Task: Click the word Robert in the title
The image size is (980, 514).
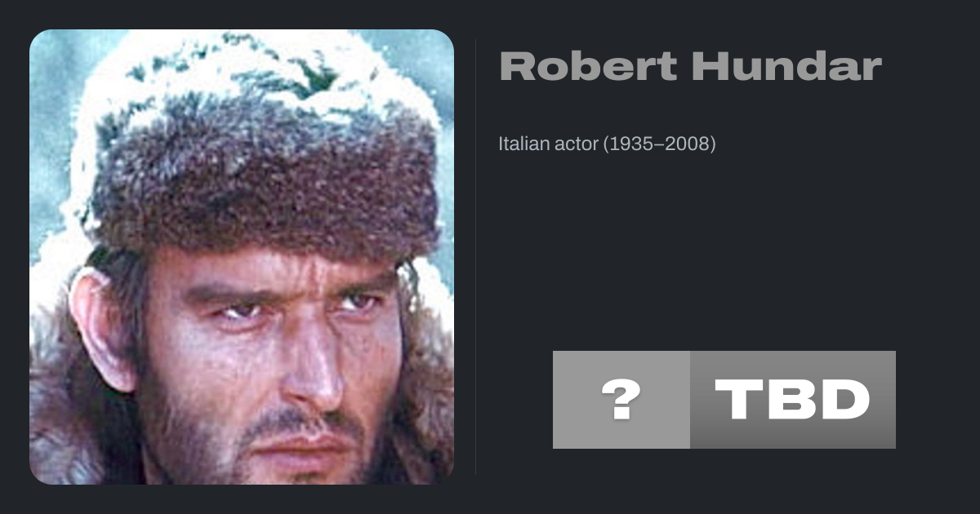Action: click(588, 66)
